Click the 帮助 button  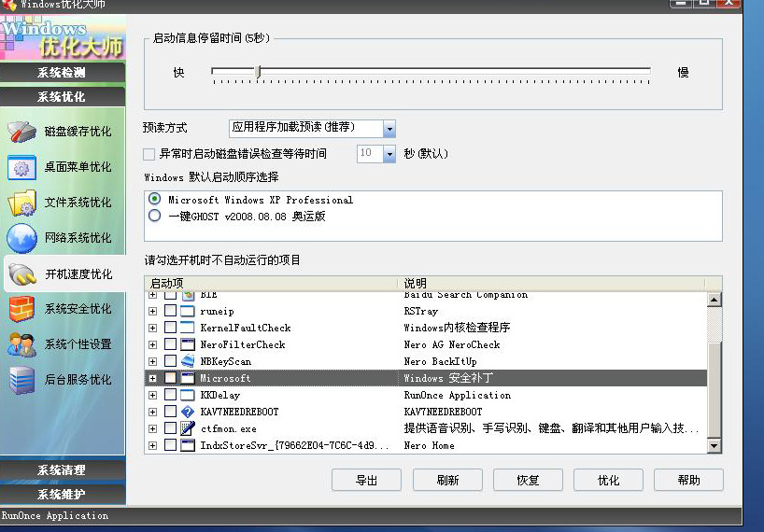[x=688, y=481]
